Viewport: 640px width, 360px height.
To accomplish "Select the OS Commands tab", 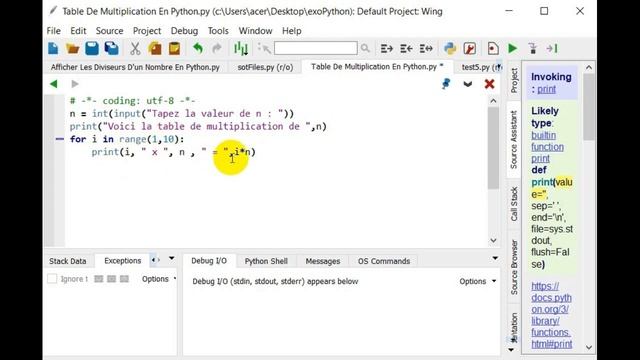I will 384,261.
